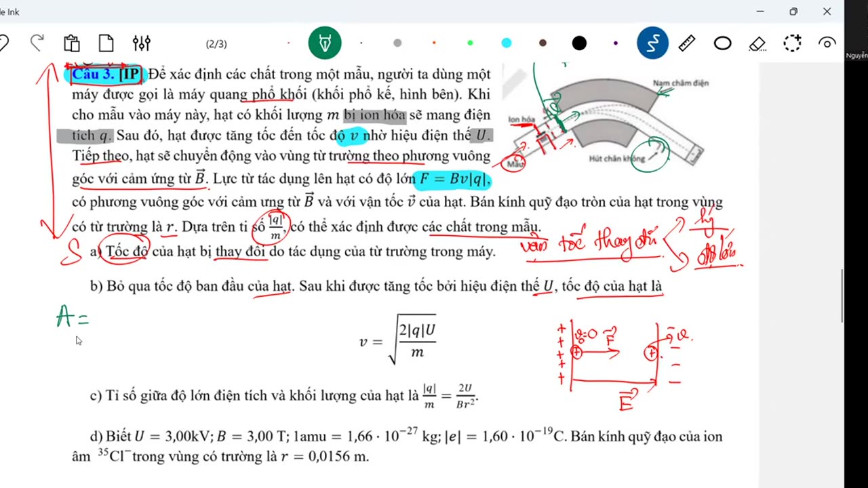Click the 'Hút chân không' diagram label
Viewport: 868px width, 488px height.
coord(616,159)
